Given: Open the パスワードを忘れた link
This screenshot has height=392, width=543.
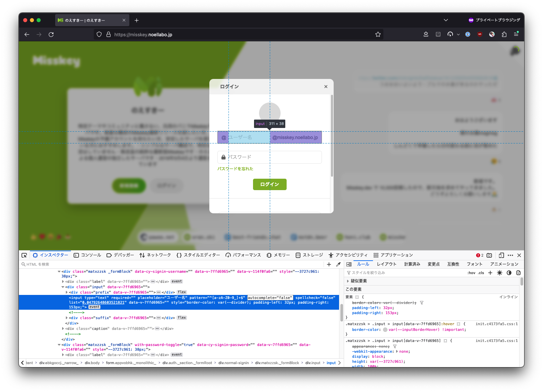Looking at the screenshot, I should (236, 169).
